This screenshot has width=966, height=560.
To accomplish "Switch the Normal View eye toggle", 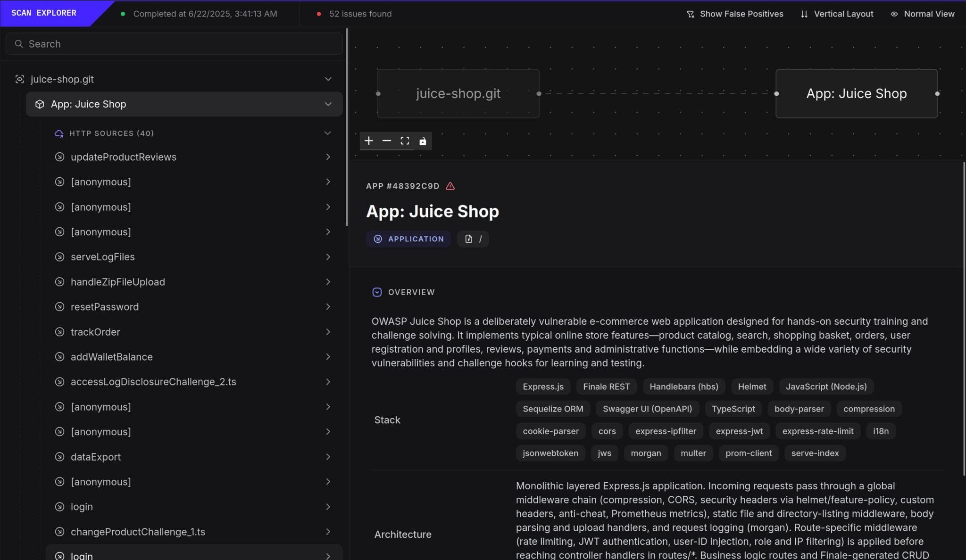I will coord(922,14).
